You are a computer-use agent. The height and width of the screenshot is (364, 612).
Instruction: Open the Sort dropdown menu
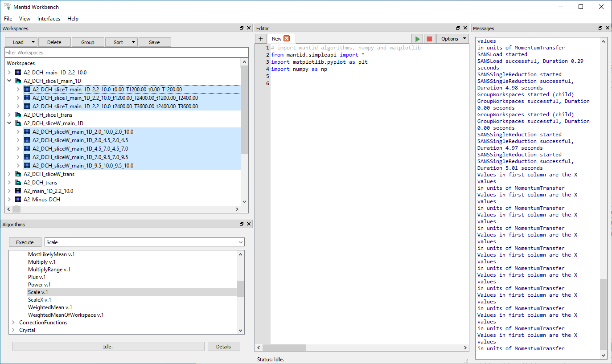point(121,42)
